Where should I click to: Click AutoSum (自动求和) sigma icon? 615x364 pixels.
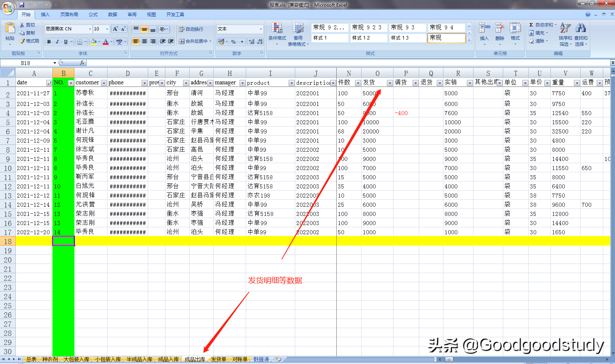tap(531, 25)
